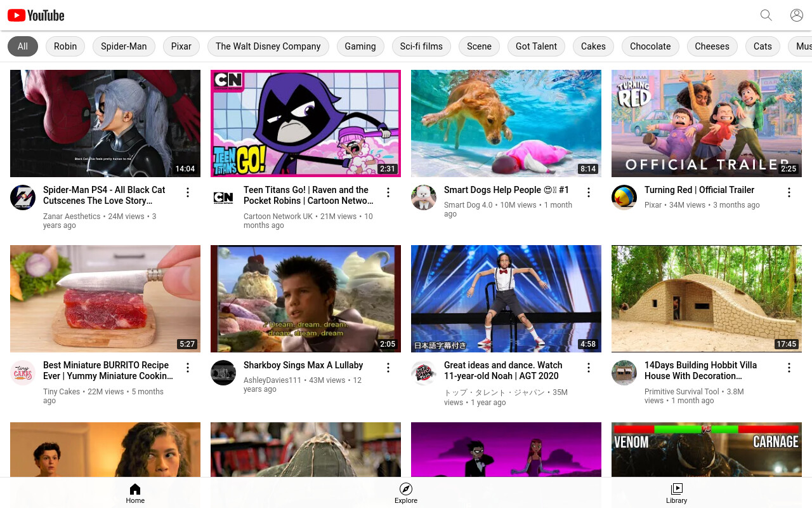Select the Cats filter chip
The width and height of the screenshot is (812, 508).
[x=763, y=46]
